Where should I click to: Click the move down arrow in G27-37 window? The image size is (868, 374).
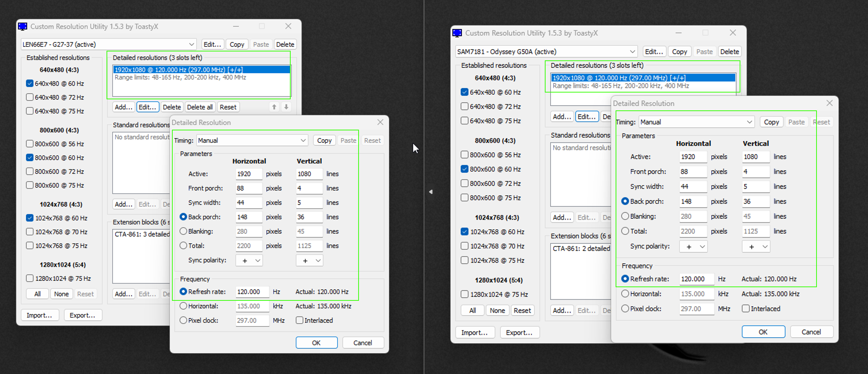pos(286,107)
